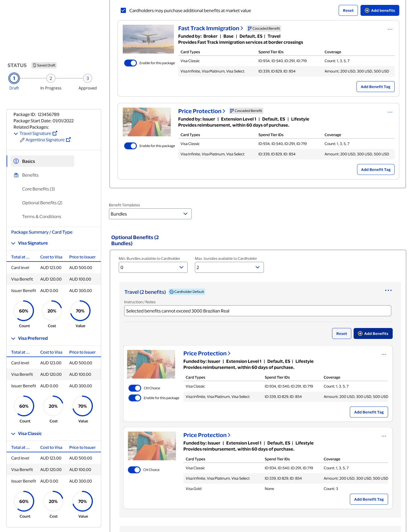Toggle CH Choice on Price Protection with Visa Gold
Image resolution: width=420 pixels, height=532 pixels.
(134, 470)
